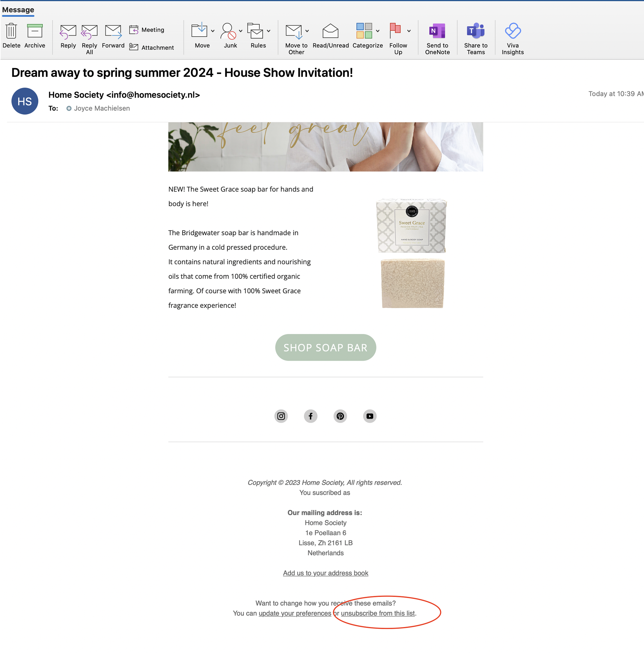Expand the Move dropdown arrow
Image resolution: width=644 pixels, height=653 pixels.
pyautogui.click(x=212, y=31)
